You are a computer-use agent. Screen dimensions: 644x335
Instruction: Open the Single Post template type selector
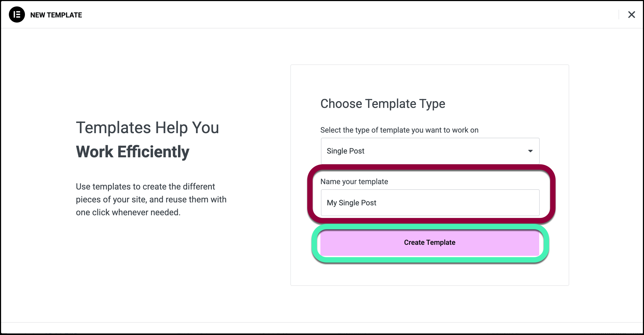(430, 151)
